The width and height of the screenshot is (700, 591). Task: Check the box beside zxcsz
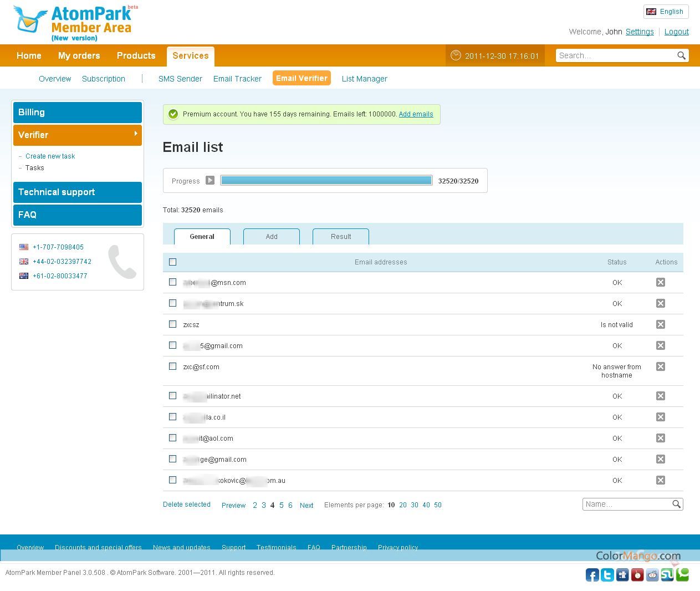coord(173,324)
